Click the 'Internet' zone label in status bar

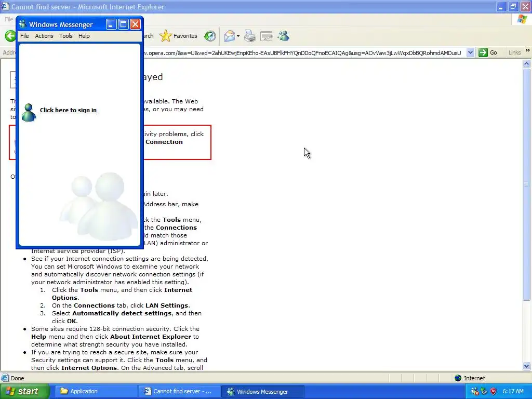[474, 378]
